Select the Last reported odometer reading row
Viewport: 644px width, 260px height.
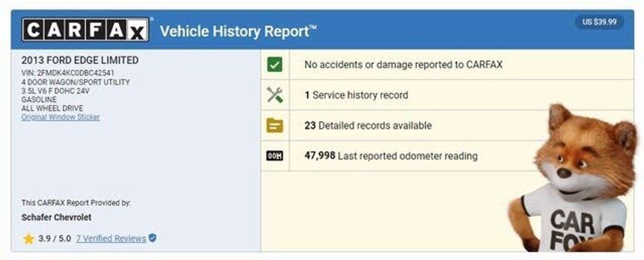[x=447, y=156]
